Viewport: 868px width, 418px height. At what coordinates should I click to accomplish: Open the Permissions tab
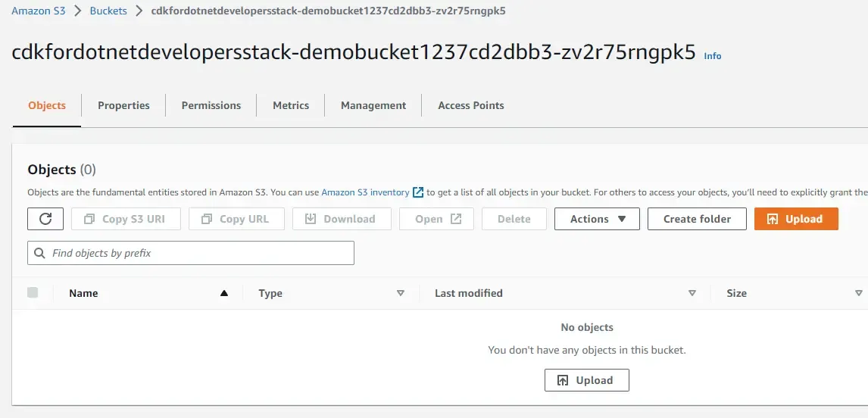(211, 105)
